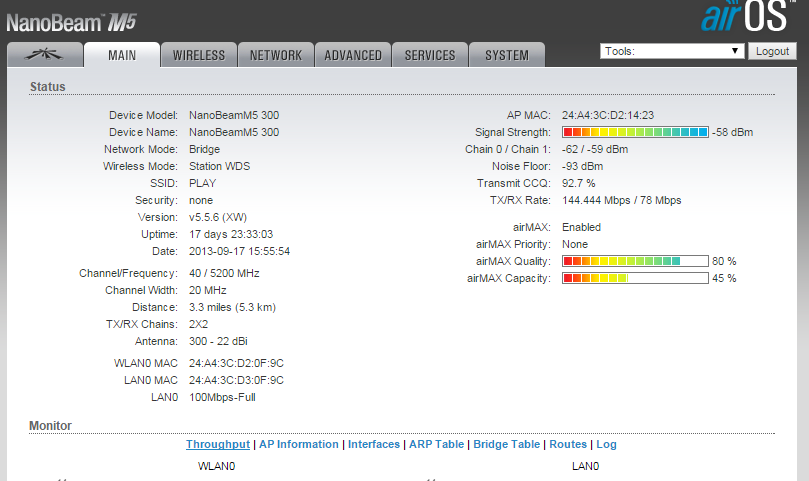Open the Ubiquiti logo tab
The height and width of the screenshot is (481, 809).
pyautogui.click(x=45, y=55)
